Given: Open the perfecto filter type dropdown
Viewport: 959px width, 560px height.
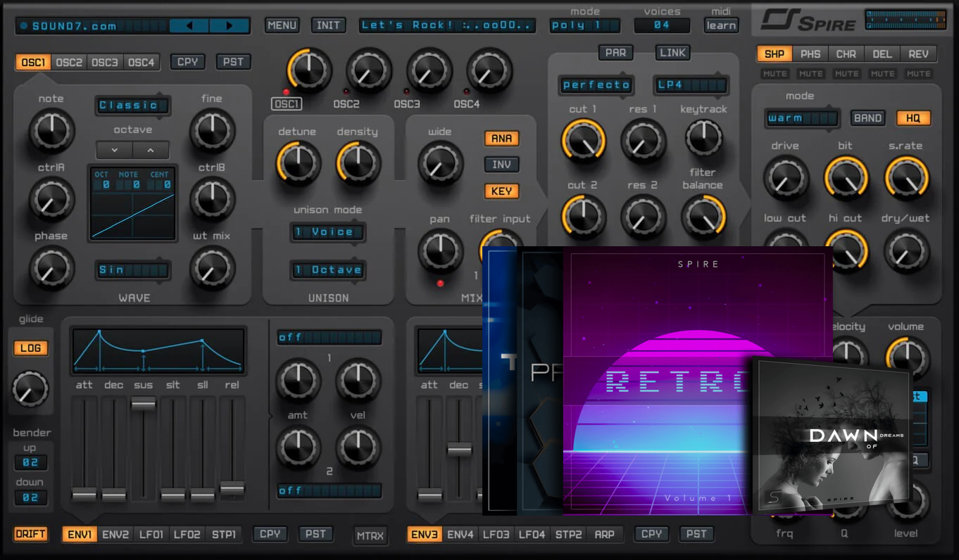Looking at the screenshot, I should [x=596, y=85].
